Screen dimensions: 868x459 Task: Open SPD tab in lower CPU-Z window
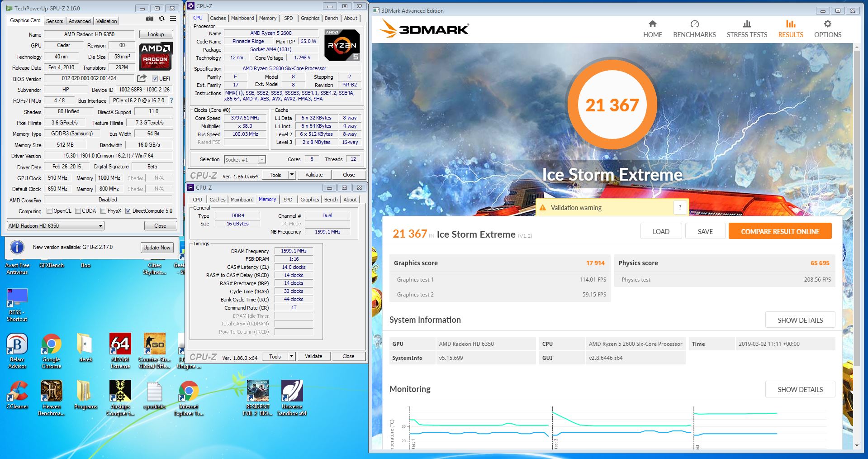[x=288, y=200]
